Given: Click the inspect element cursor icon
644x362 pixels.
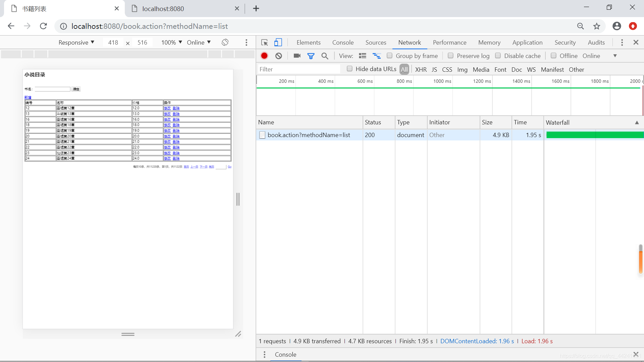Looking at the screenshot, I should pyautogui.click(x=264, y=42).
